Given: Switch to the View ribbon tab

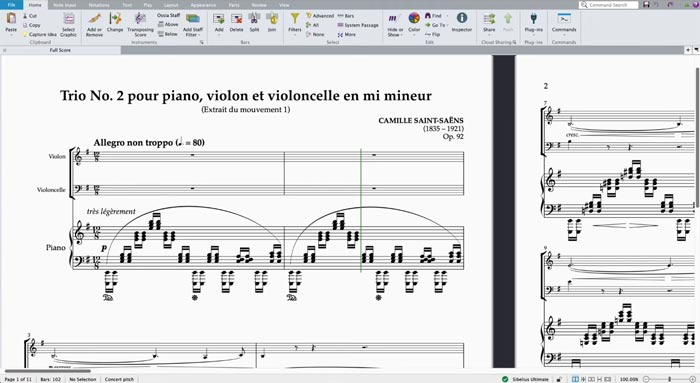Looking at the screenshot, I should pyautogui.click(x=284, y=5).
